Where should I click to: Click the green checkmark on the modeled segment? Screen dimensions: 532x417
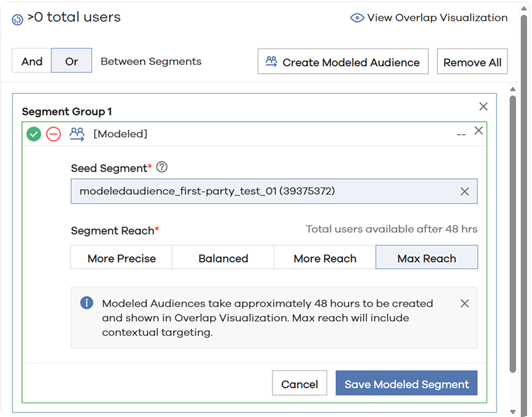point(34,134)
